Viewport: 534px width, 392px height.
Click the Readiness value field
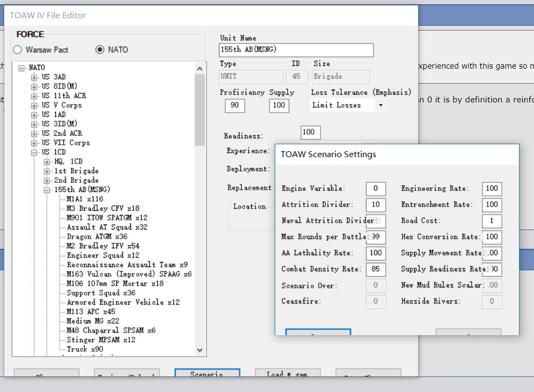click(310, 132)
